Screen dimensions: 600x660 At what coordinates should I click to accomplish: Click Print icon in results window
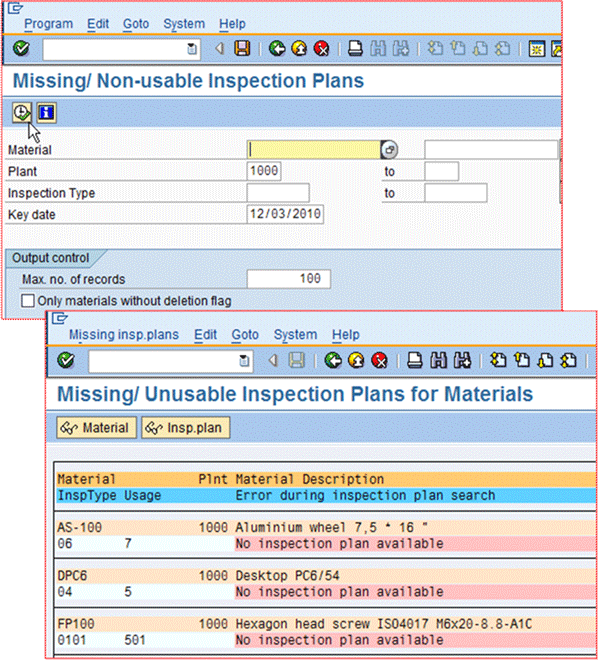click(415, 361)
